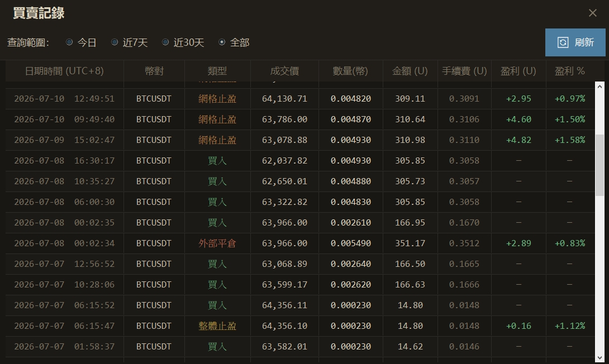Click the 幣對 column header
Viewport: 609px width, 364px height.
[x=154, y=71]
